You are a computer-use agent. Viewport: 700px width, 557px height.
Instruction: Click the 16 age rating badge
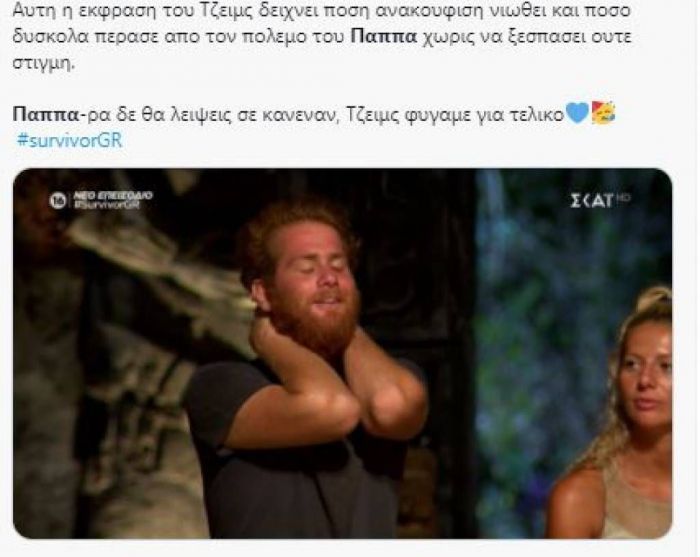[x=58, y=201]
